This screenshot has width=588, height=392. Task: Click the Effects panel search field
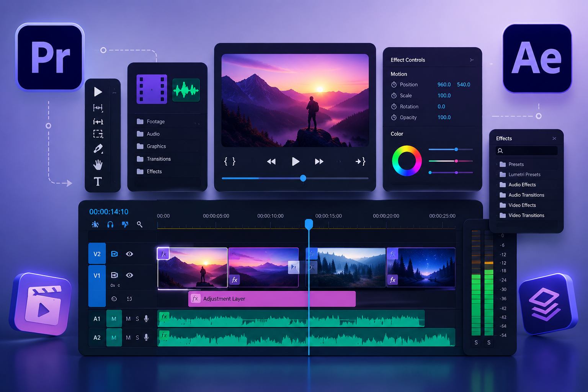click(x=526, y=151)
